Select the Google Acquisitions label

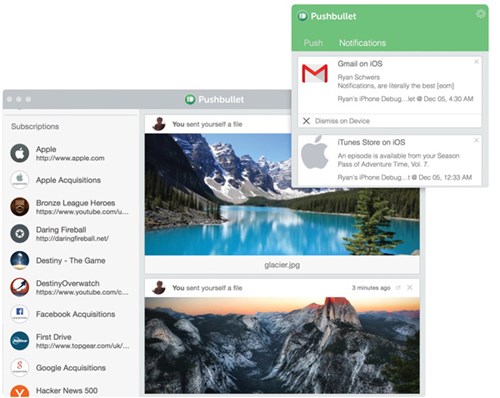coord(71,368)
